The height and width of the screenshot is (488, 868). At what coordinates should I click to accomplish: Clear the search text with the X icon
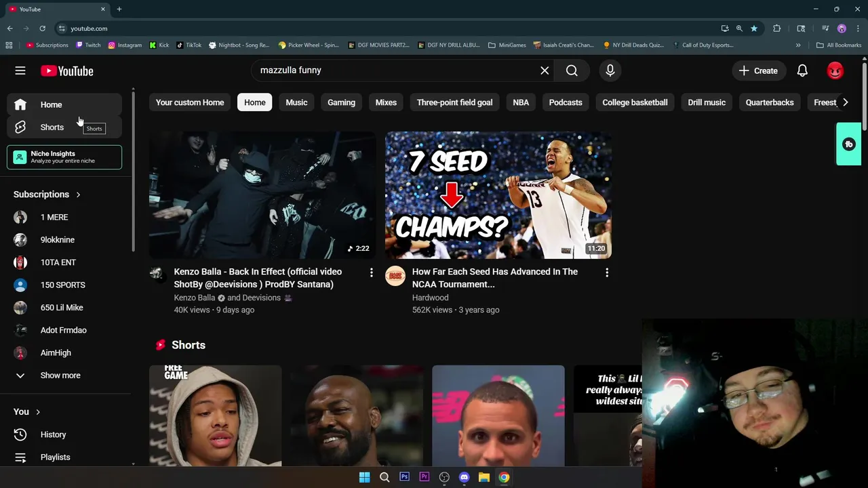545,70
